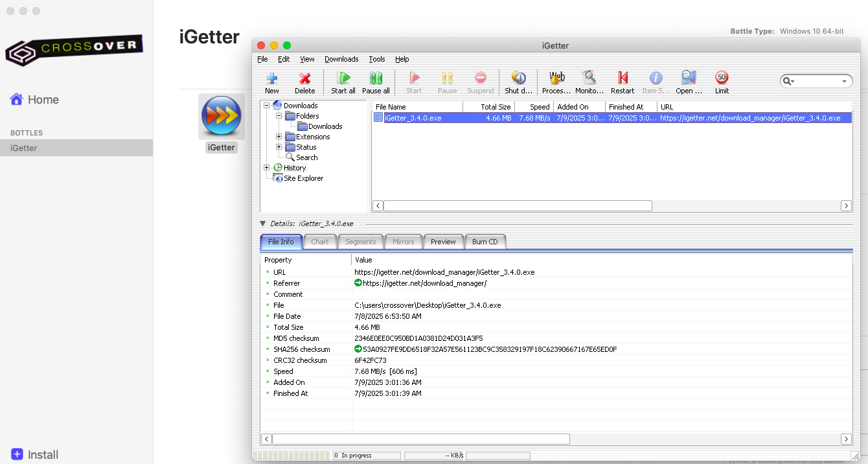The image size is (868, 464).
Task: Expand the Extensions tree node
Action: (x=279, y=137)
